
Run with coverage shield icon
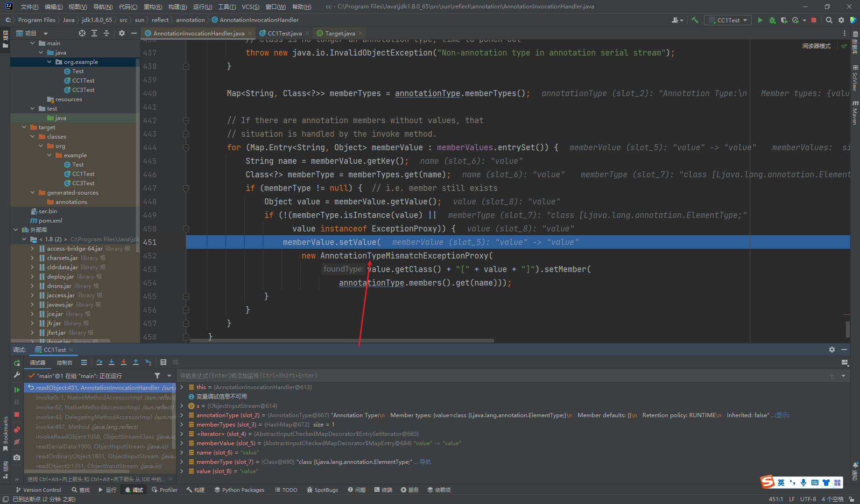784,20
